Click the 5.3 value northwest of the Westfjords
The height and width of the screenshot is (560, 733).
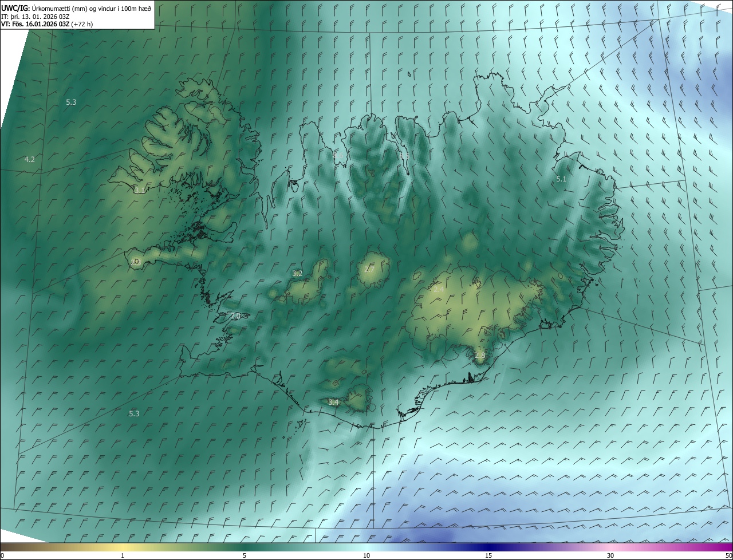pyautogui.click(x=71, y=102)
